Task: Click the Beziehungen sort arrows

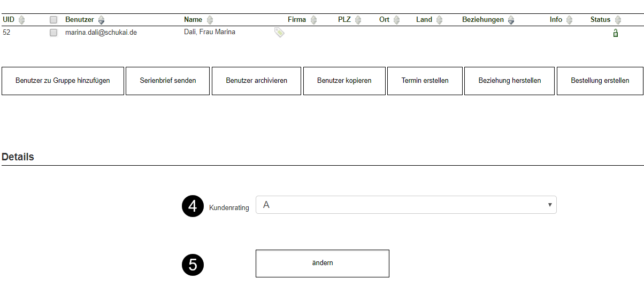Action: click(x=511, y=20)
